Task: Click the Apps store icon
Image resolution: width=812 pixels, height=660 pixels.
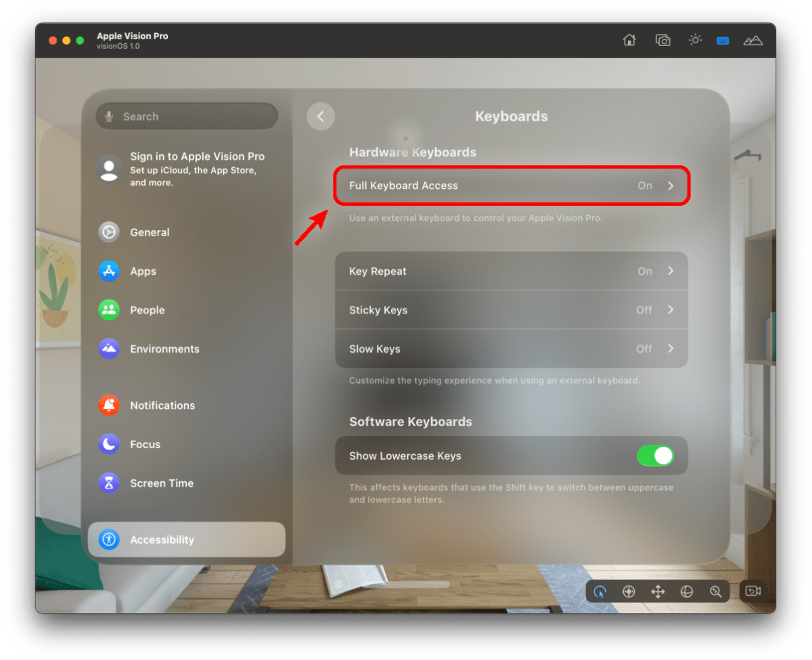Action: pyautogui.click(x=108, y=271)
